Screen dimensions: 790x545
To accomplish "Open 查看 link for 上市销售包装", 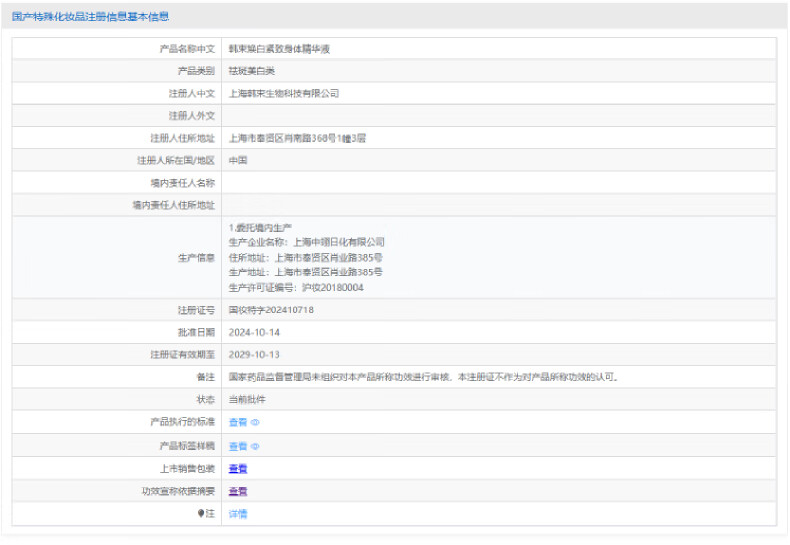I will pyautogui.click(x=237, y=469).
